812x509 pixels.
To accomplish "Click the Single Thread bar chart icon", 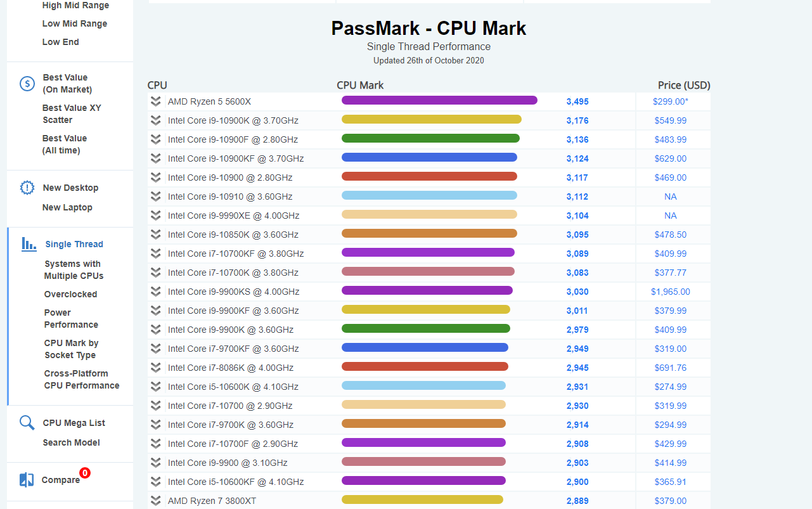I will [29, 244].
